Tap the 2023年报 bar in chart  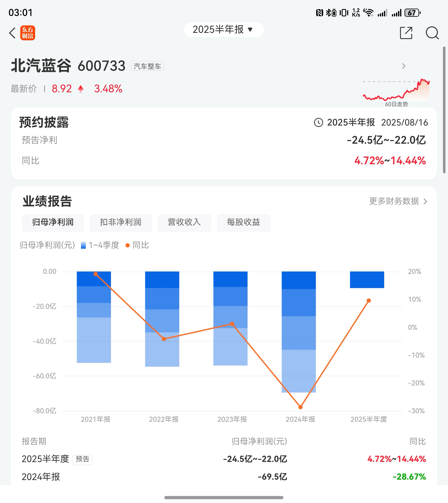pyautogui.click(x=230, y=319)
